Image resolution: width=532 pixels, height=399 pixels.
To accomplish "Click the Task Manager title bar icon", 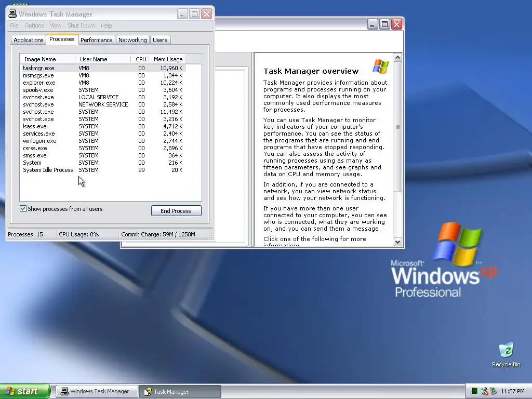I will [x=12, y=14].
